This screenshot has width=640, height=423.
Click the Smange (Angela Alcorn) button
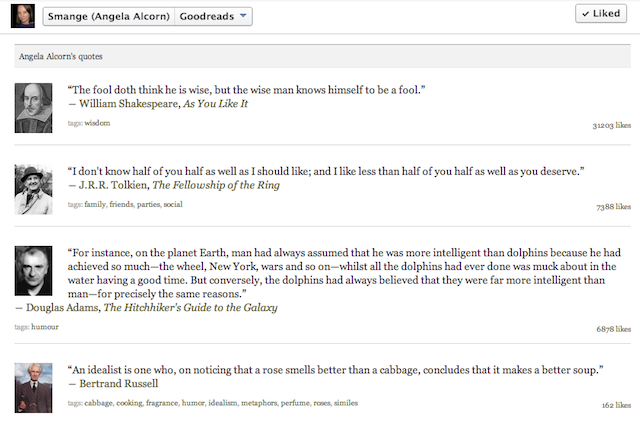pyautogui.click(x=109, y=16)
